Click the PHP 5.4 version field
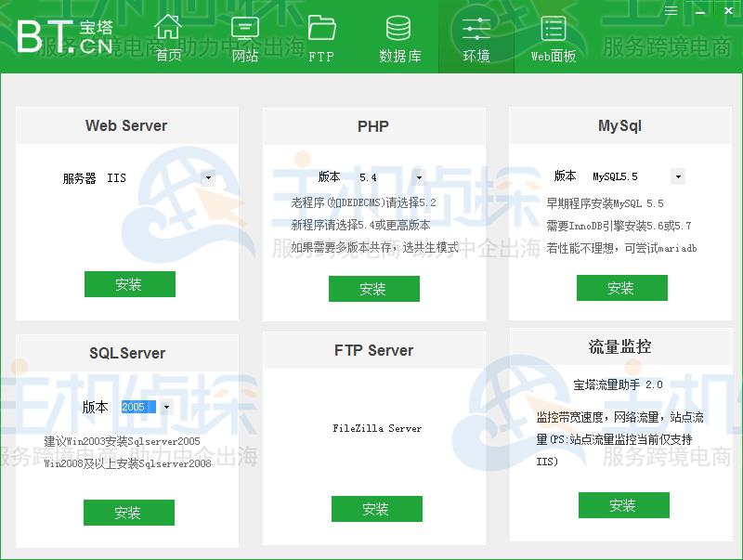This screenshot has width=743, height=560. tap(385, 177)
